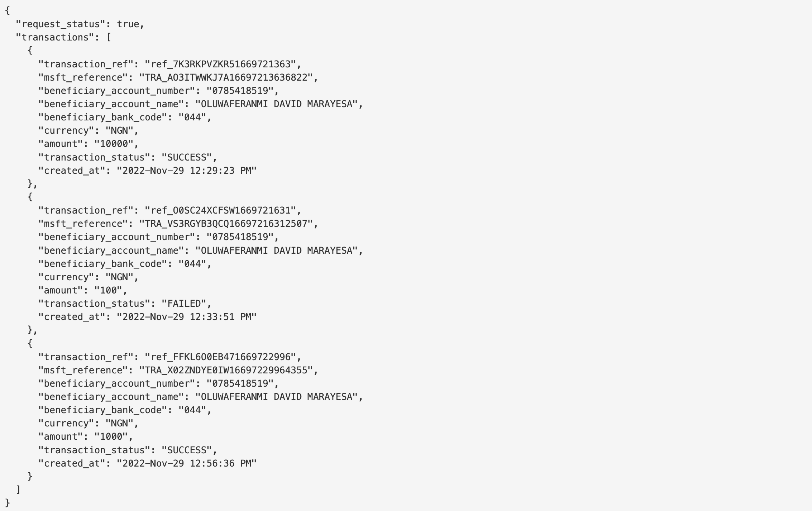The image size is (812, 511).
Task: Click the first "SUCCESS" transaction status value
Action: (187, 157)
